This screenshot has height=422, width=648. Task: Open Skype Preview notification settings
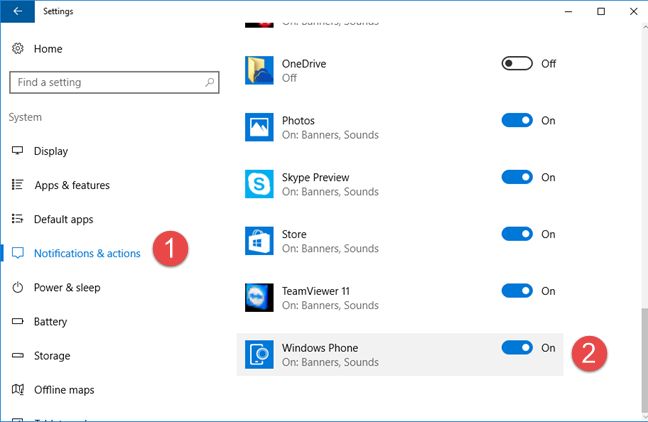[400, 184]
